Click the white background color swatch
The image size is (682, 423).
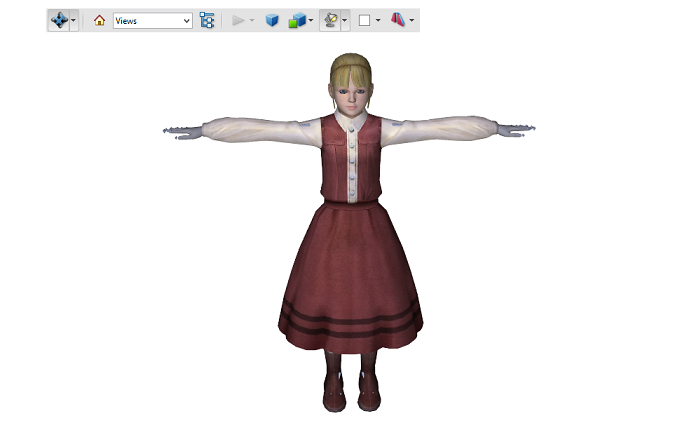tap(364, 20)
